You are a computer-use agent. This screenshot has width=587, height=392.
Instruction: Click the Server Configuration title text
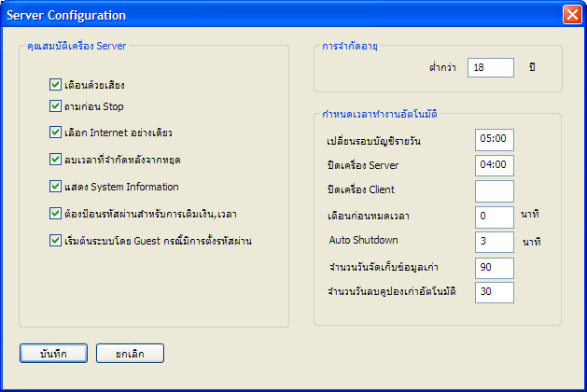[66, 15]
